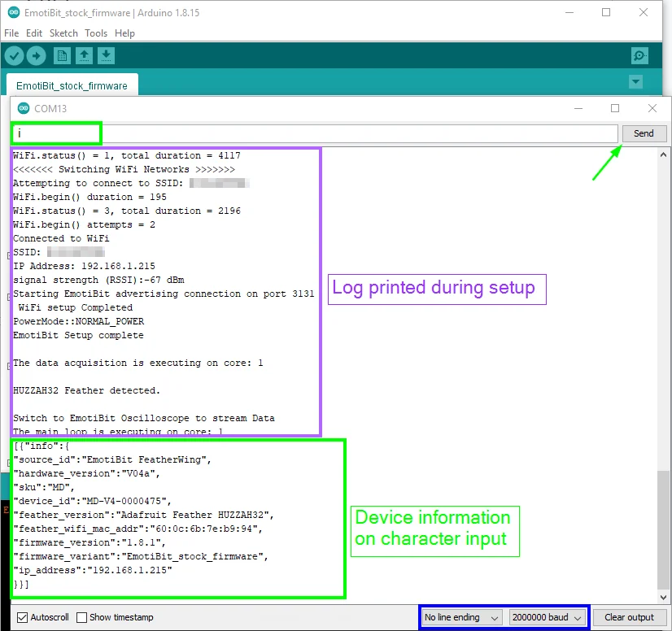672x631 pixels.
Task: Click "Switch to EmotiBit Oscilloscope to stream Data" line
Action: [x=144, y=418]
